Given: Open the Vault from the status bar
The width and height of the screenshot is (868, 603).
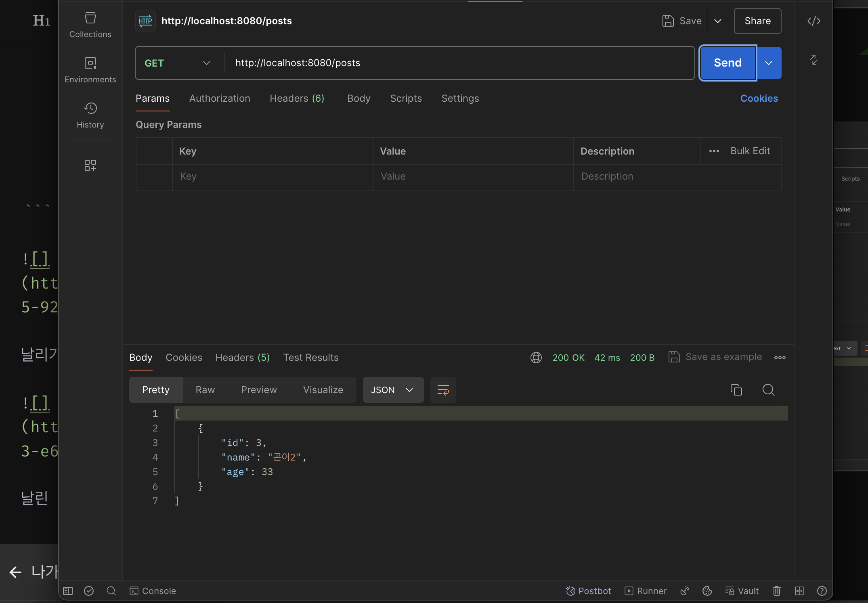Looking at the screenshot, I should [x=742, y=591].
